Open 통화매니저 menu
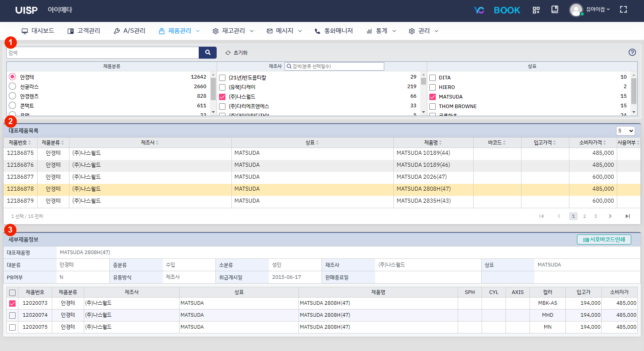Image resolution: width=644 pixels, height=351 pixels. point(334,31)
